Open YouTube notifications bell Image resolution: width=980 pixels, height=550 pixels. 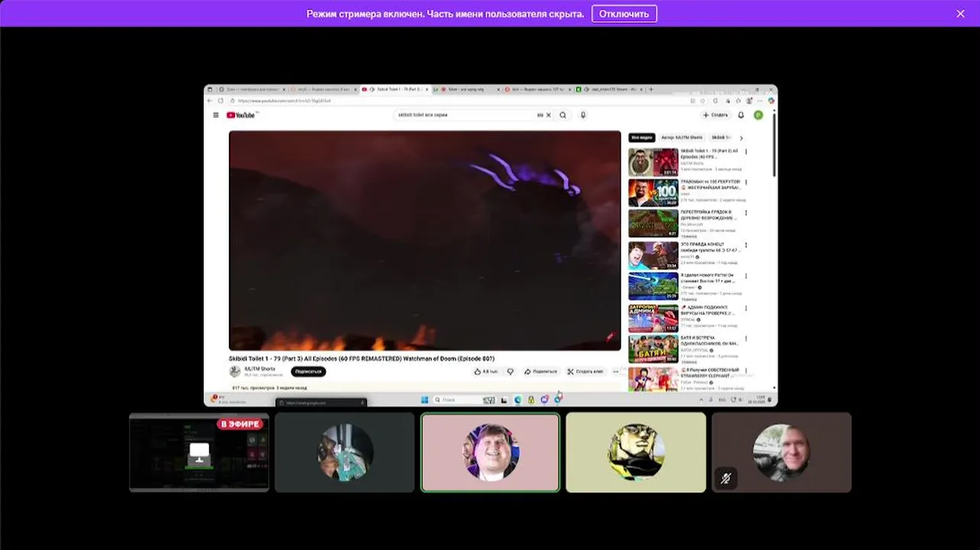(740, 115)
